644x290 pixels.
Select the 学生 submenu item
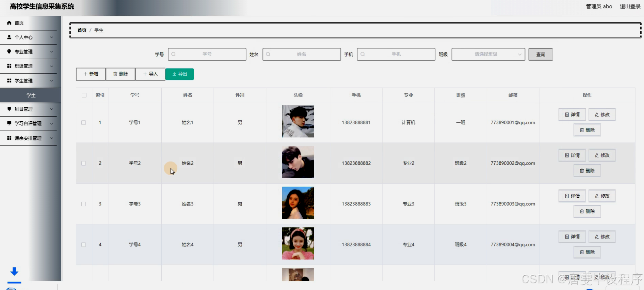tap(31, 95)
